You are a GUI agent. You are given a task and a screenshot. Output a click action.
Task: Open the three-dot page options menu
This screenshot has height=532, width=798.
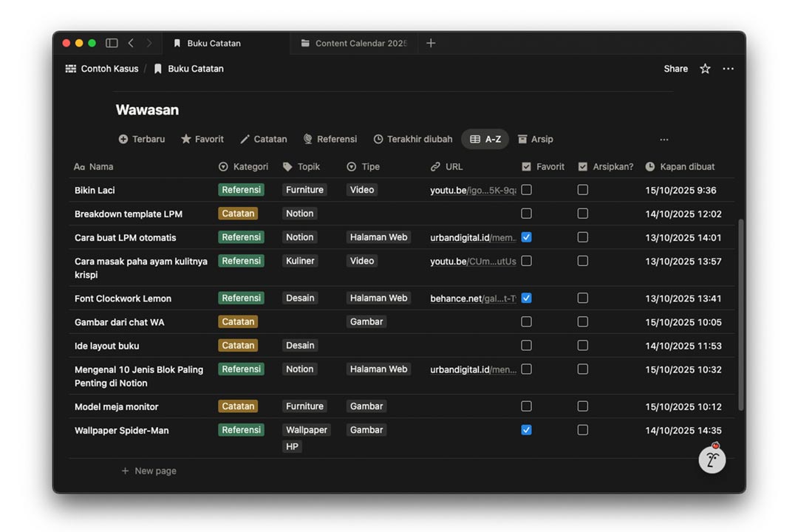click(x=728, y=69)
